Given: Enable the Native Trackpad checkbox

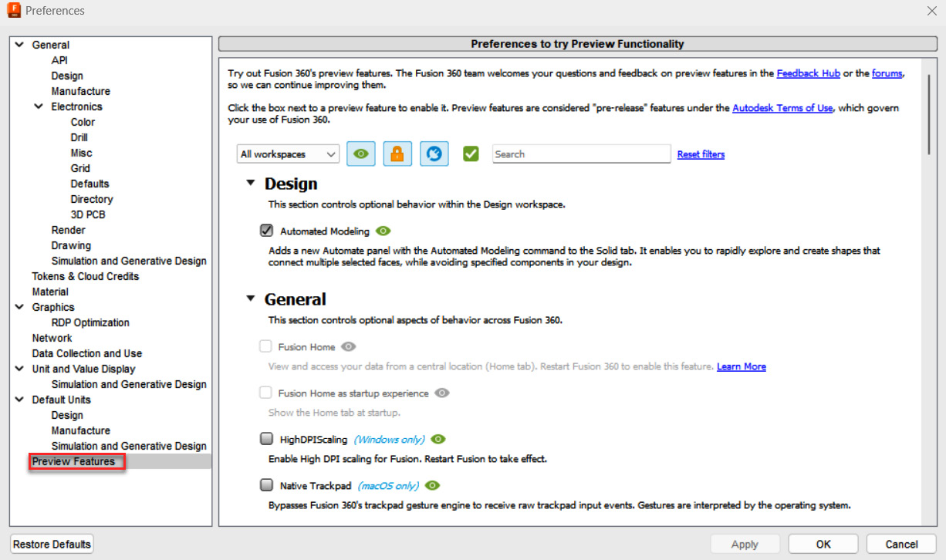Looking at the screenshot, I should pos(266,485).
